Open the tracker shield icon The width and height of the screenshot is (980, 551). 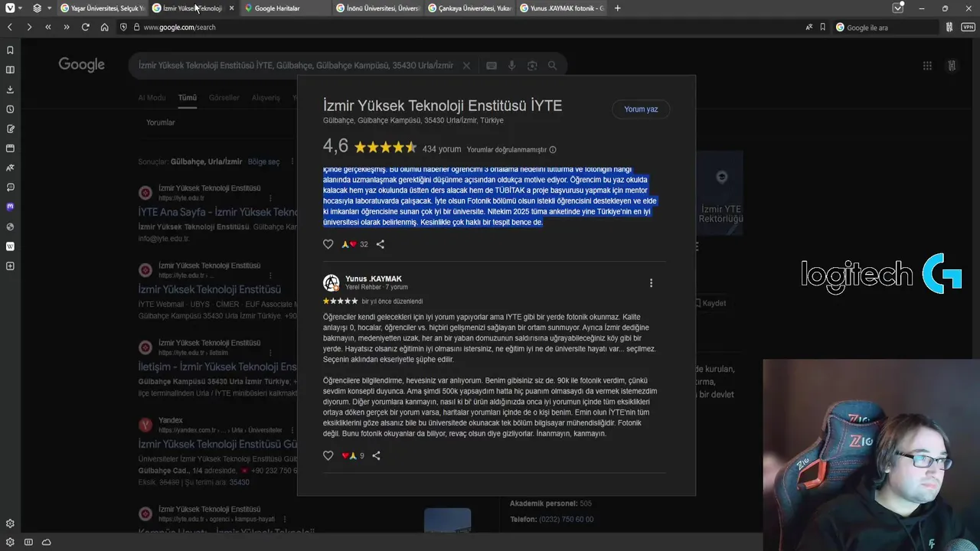point(124,27)
